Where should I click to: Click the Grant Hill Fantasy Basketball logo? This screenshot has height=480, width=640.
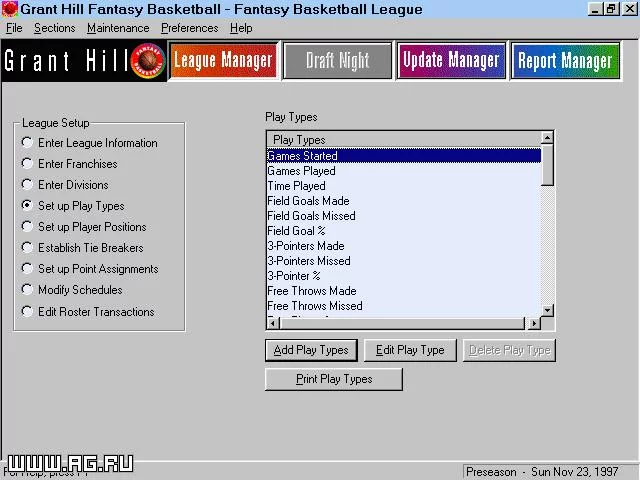coord(84,61)
